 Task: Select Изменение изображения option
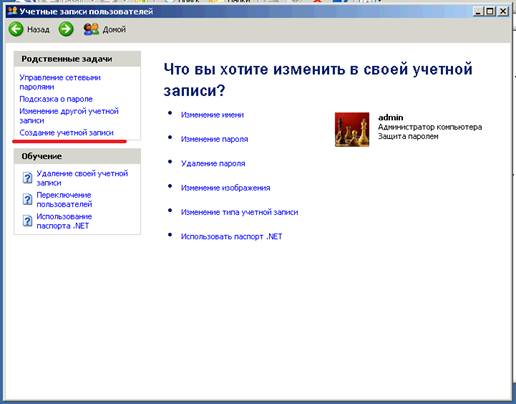(225, 188)
